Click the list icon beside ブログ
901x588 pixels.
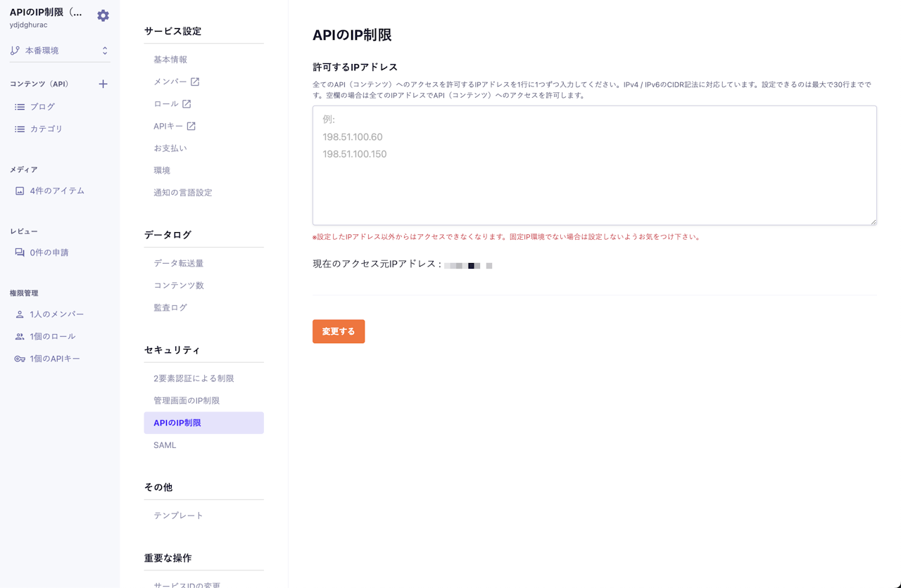[x=20, y=107]
